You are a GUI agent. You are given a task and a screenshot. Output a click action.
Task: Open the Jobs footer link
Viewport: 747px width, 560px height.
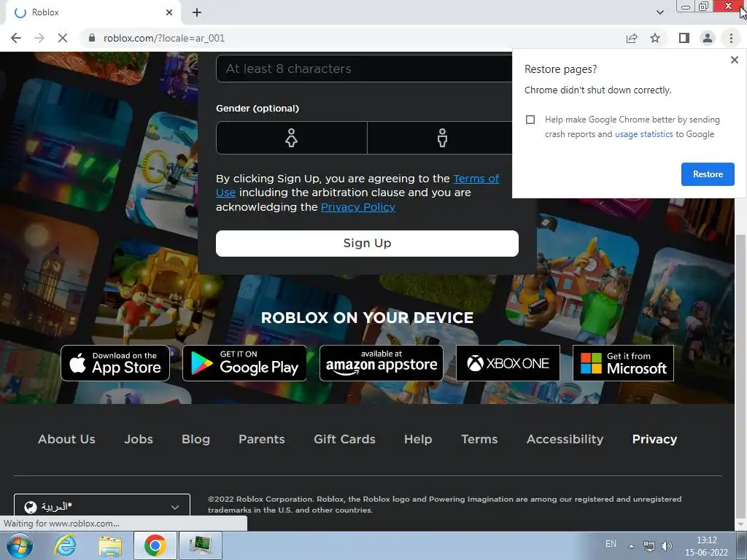[x=138, y=439]
